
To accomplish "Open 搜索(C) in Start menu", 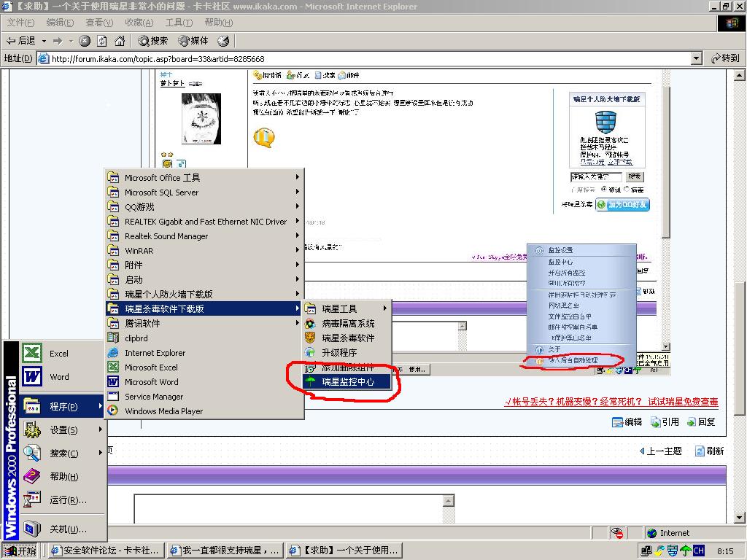I will (x=63, y=453).
